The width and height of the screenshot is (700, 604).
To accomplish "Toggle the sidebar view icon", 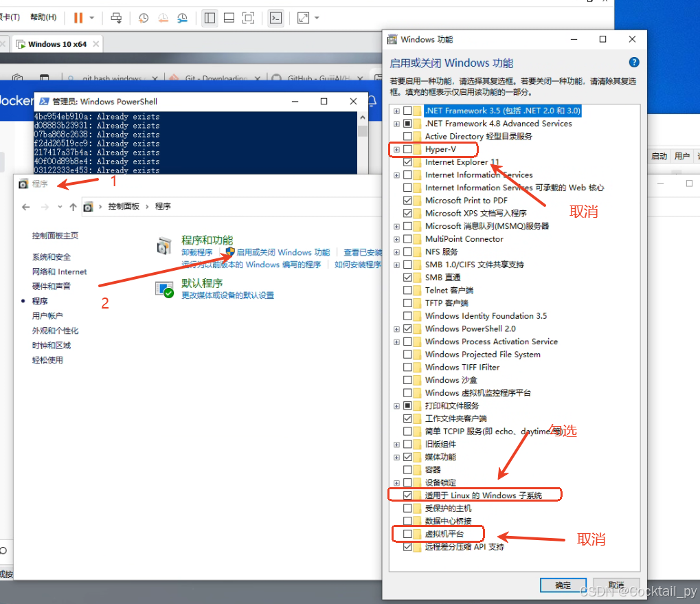I will click(x=210, y=18).
